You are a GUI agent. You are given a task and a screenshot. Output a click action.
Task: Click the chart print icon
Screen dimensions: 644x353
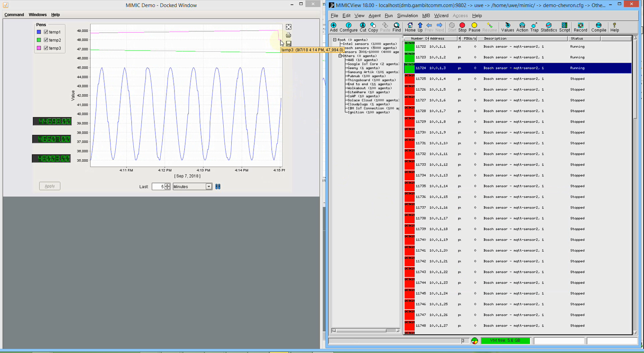288,35
